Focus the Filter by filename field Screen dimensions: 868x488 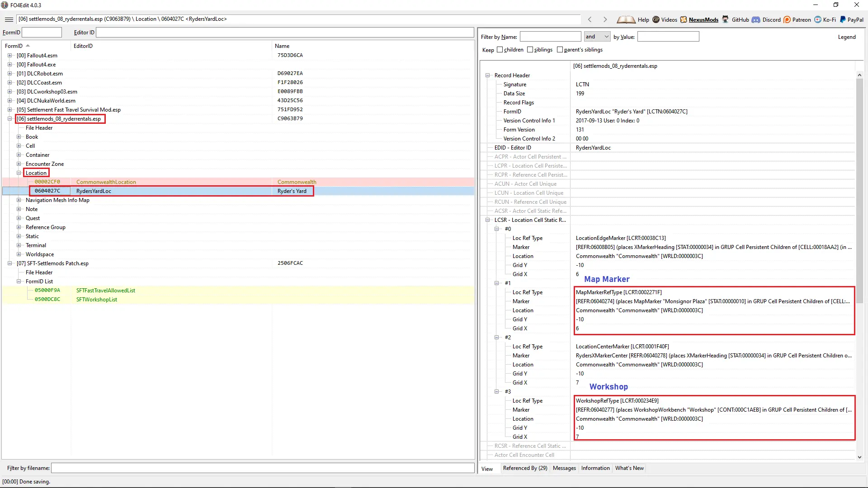click(x=263, y=468)
